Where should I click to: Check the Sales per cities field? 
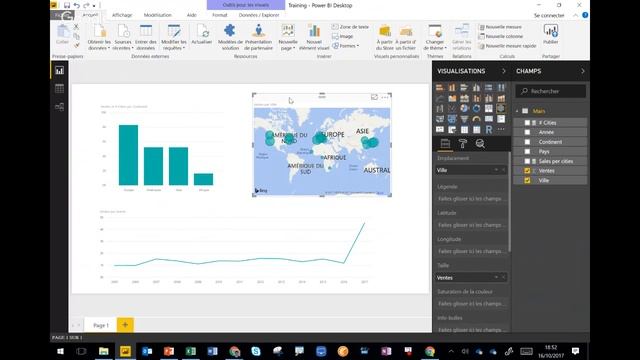pyautogui.click(x=527, y=161)
